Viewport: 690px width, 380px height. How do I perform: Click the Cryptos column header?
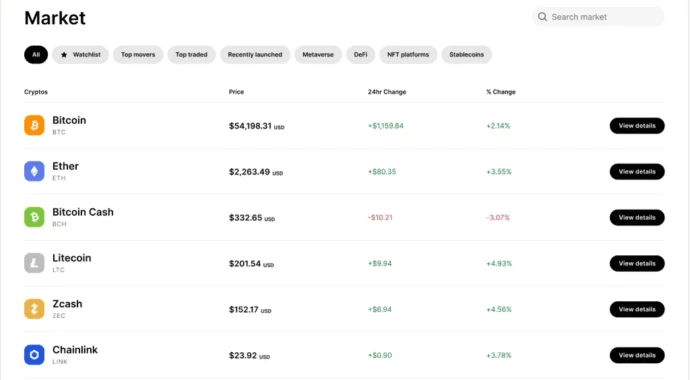click(36, 92)
